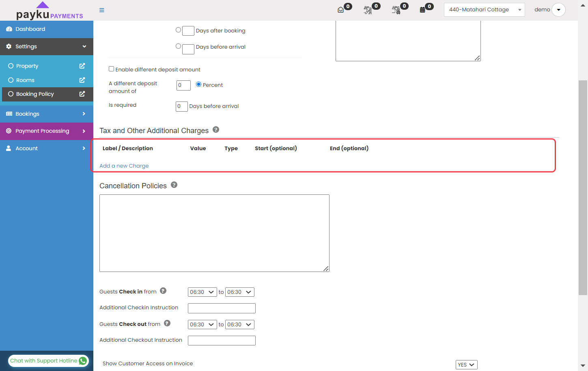The width and height of the screenshot is (588, 371).
Task: Focus the Days after booking number field
Action: click(188, 31)
